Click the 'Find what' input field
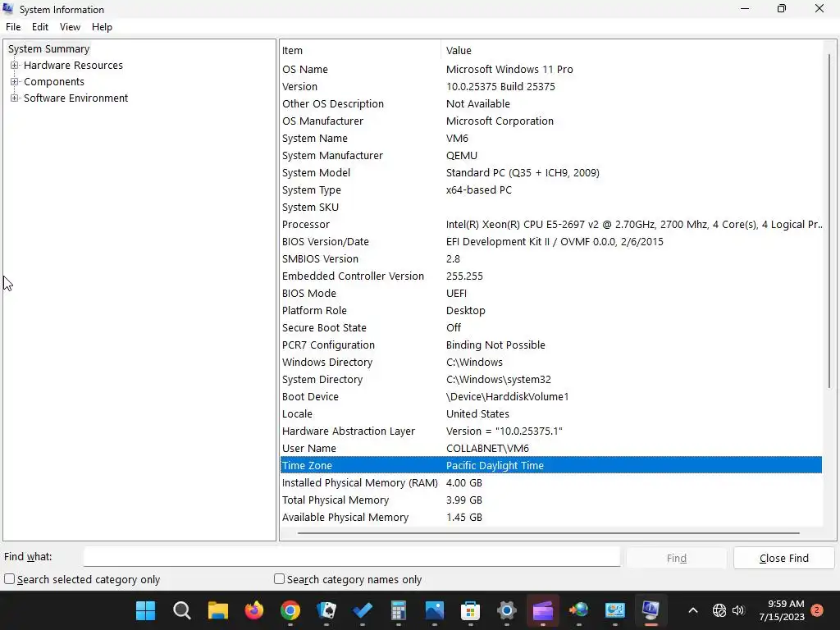This screenshot has width=840, height=630. point(352,557)
